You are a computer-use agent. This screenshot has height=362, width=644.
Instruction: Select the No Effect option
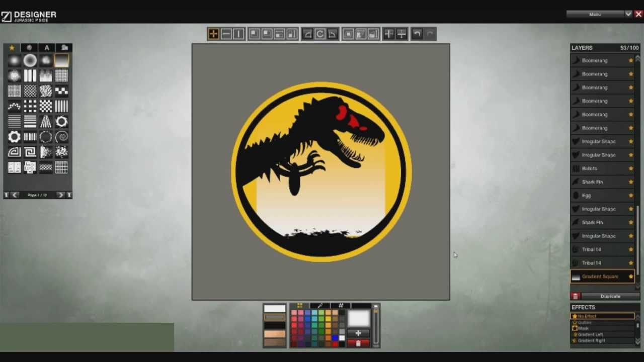pyautogui.click(x=603, y=316)
